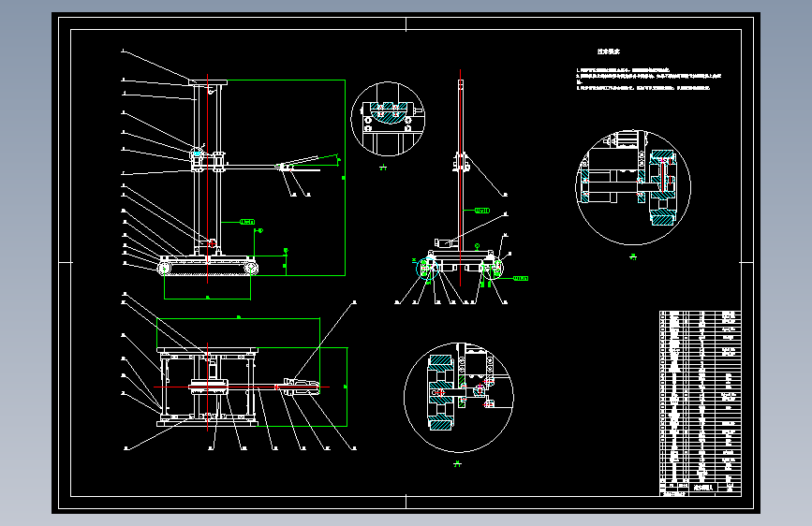Image resolution: width=812 pixels, height=526 pixels.
Task: Click the cyan detail circle on the side view left wheel
Action: 428,269
